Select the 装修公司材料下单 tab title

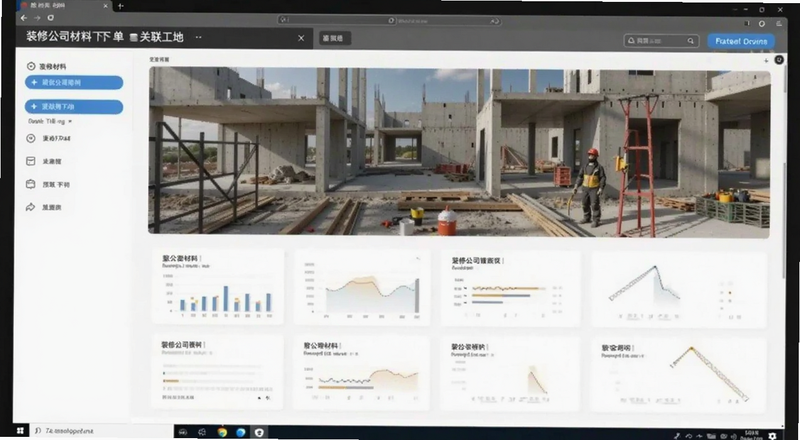click(75, 37)
